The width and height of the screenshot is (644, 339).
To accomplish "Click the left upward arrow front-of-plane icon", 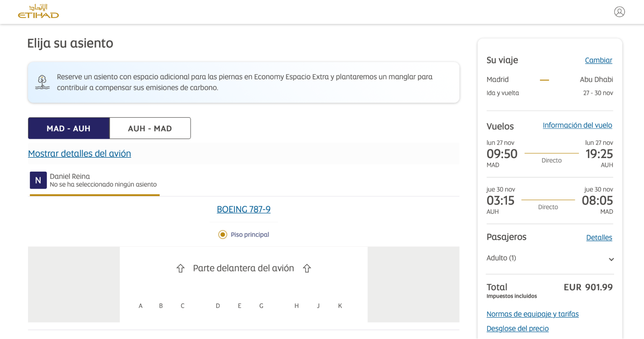I will (x=180, y=268).
